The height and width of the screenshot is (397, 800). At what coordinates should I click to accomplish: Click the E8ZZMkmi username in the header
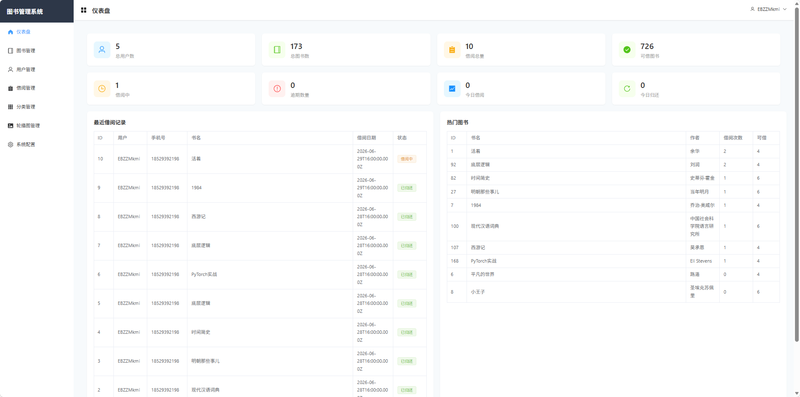(768, 9)
